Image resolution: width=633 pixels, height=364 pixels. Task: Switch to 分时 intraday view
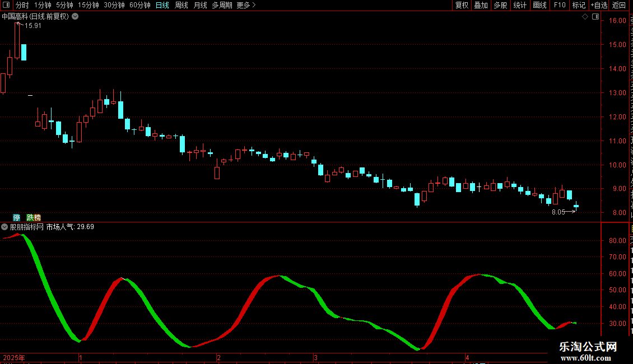point(22,5)
